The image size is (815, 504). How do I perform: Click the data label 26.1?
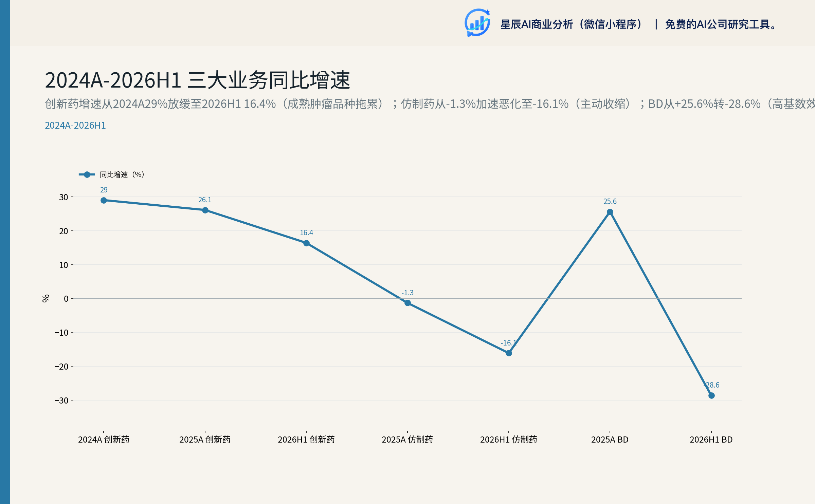(x=205, y=200)
